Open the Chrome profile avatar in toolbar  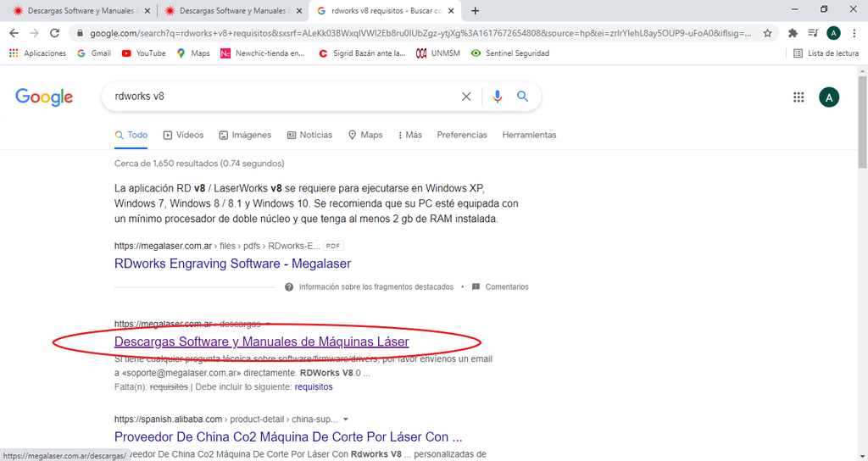[833, 33]
